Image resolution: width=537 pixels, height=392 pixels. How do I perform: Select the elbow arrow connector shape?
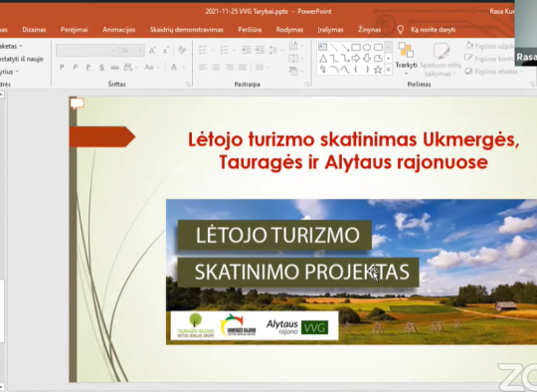345,59
